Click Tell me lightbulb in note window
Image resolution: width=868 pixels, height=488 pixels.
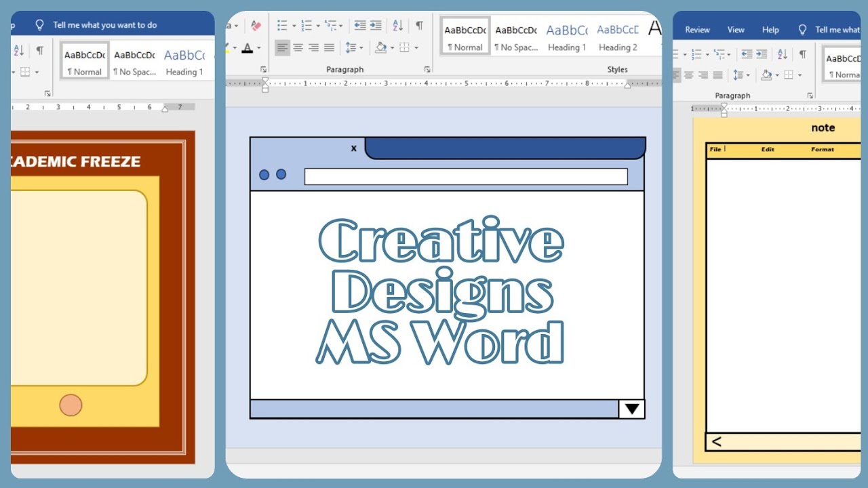tap(803, 30)
